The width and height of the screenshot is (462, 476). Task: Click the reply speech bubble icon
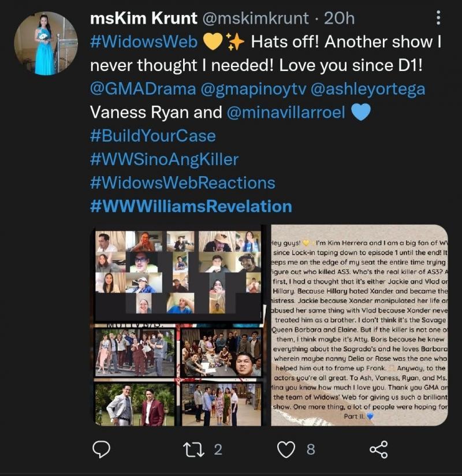[x=102, y=449]
